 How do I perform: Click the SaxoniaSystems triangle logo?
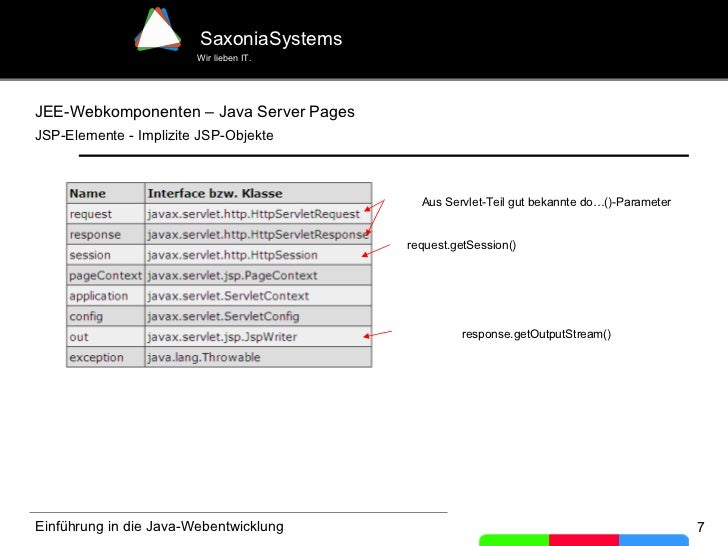pos(158,29)
